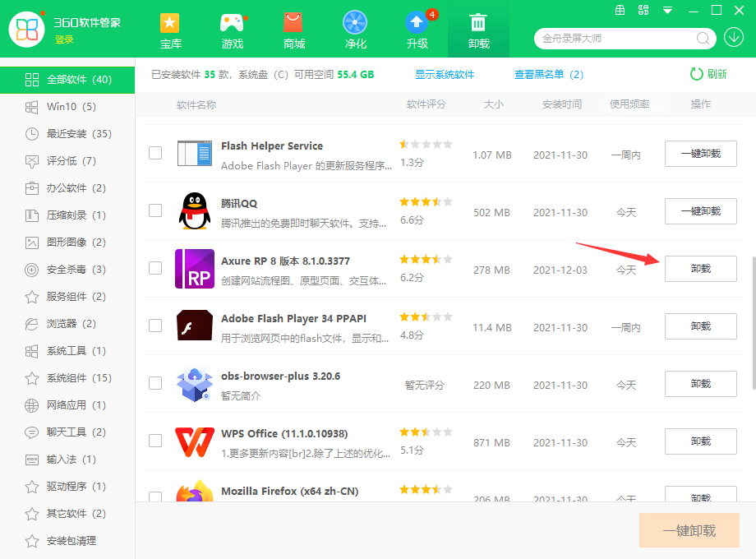Uninstall obs-browser-plus 3.20.6
The image size is (756, 559).
pyautogui.click(x=701, y=384)
